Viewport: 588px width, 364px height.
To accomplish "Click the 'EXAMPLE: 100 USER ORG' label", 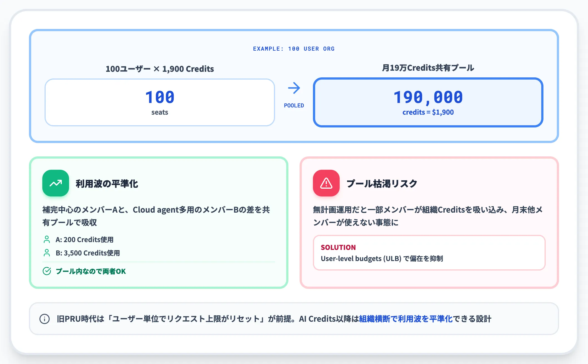I will [294, 49].
